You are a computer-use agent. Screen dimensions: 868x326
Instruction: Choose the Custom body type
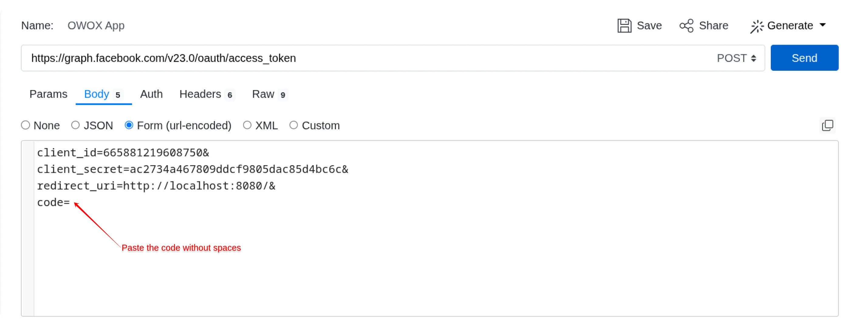tap(294, 125)
